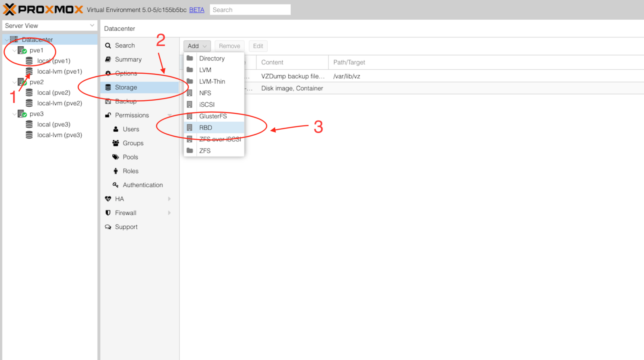Click the HA heartbeat icon
This screenshot has width=644, height=360.
tap(108, 199)
